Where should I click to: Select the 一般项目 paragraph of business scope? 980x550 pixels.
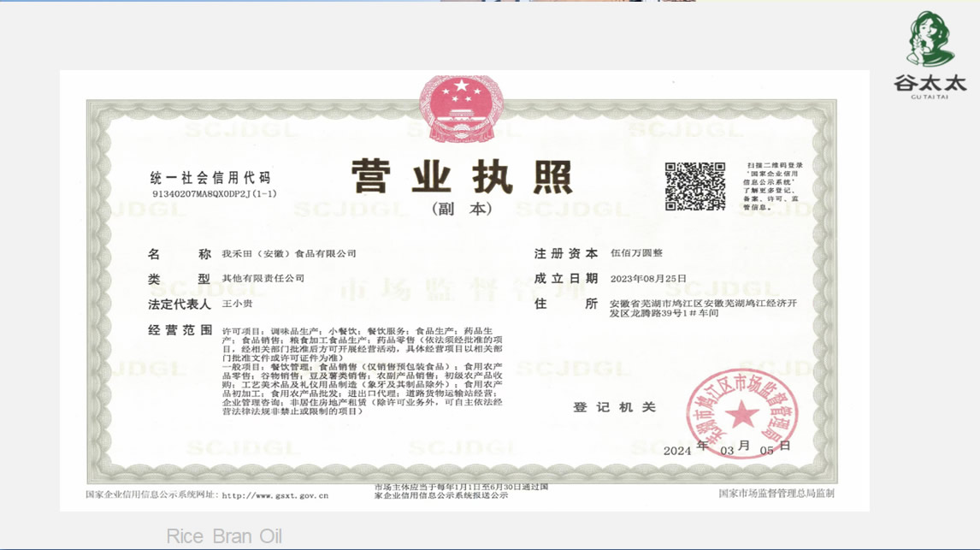pyautogui.click(x=363, y=388)
